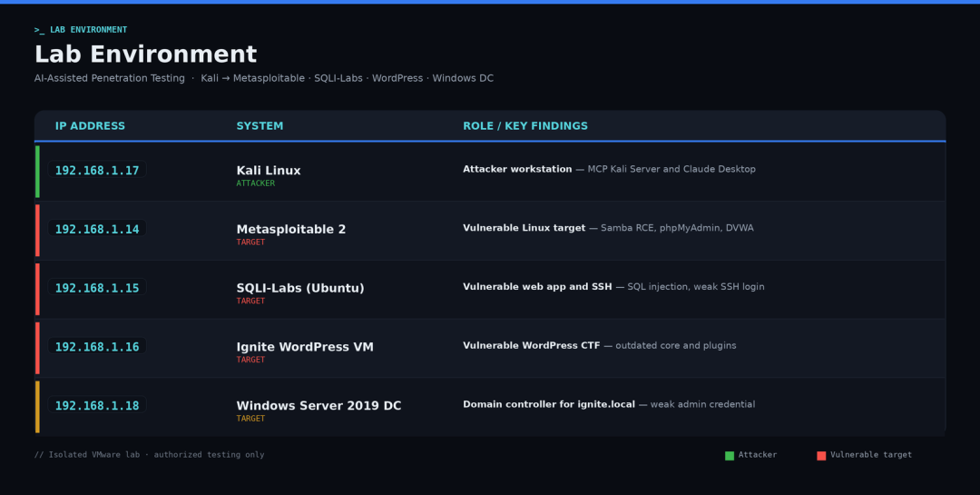
Task: Click the Windows Server 2019 DC name
Action: (x=318, y=405)
